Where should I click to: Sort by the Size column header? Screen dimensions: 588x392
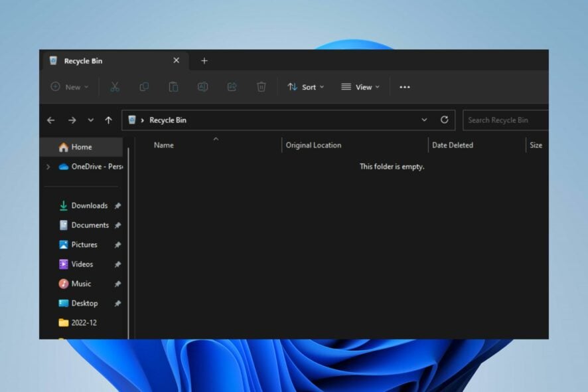[x=538, y=146]
